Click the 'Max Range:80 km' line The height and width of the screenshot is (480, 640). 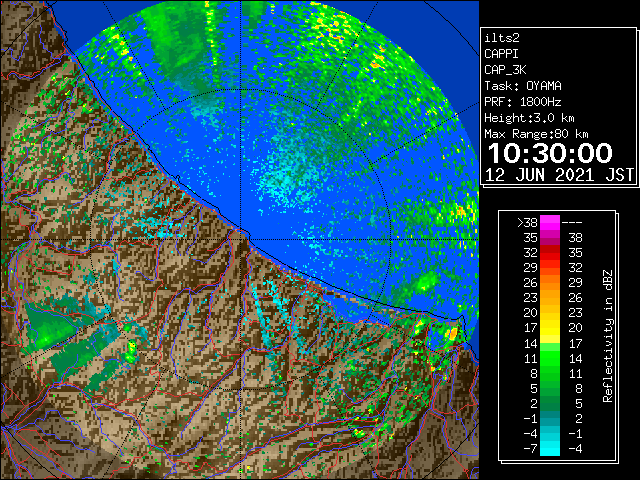coord(536,134)
